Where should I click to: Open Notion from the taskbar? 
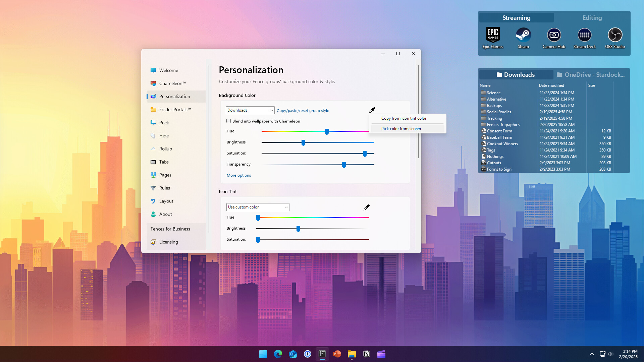coord(367,354)
